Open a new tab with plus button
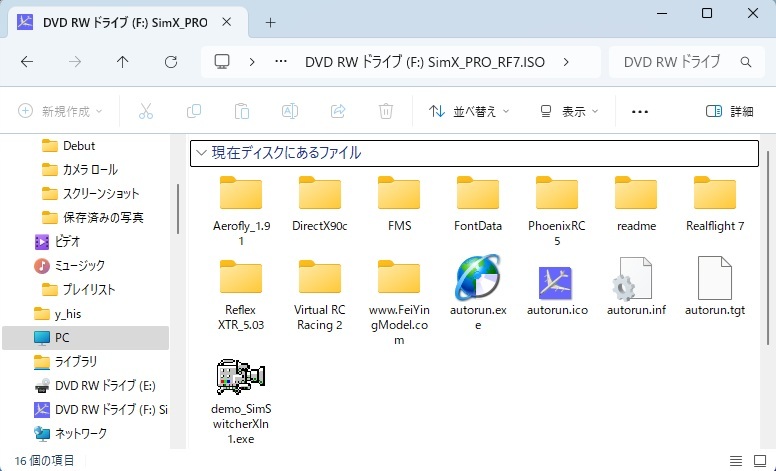 pos(270,22)
